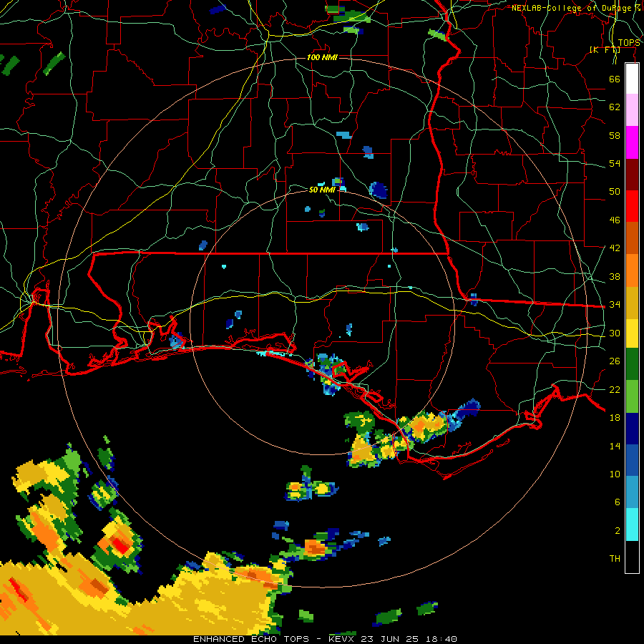This screenshot has width=644, height=644.
Task: Select the magenta legend swatch
Action: tap(632, 142)
